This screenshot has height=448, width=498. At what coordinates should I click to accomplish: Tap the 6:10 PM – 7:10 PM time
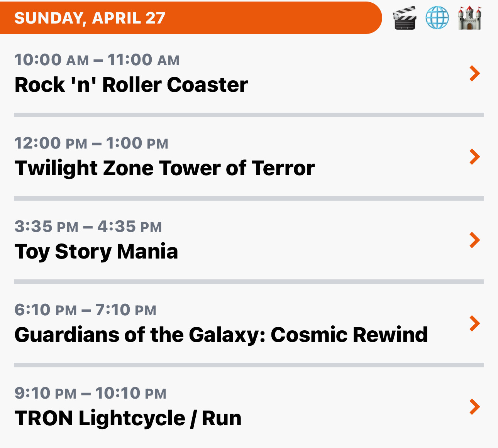tap(85, 310)
